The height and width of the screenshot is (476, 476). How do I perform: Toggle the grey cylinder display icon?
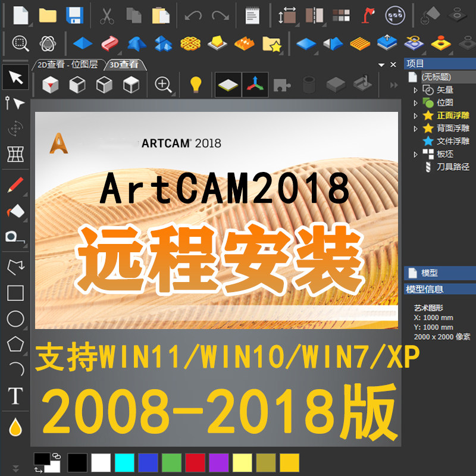309,84
